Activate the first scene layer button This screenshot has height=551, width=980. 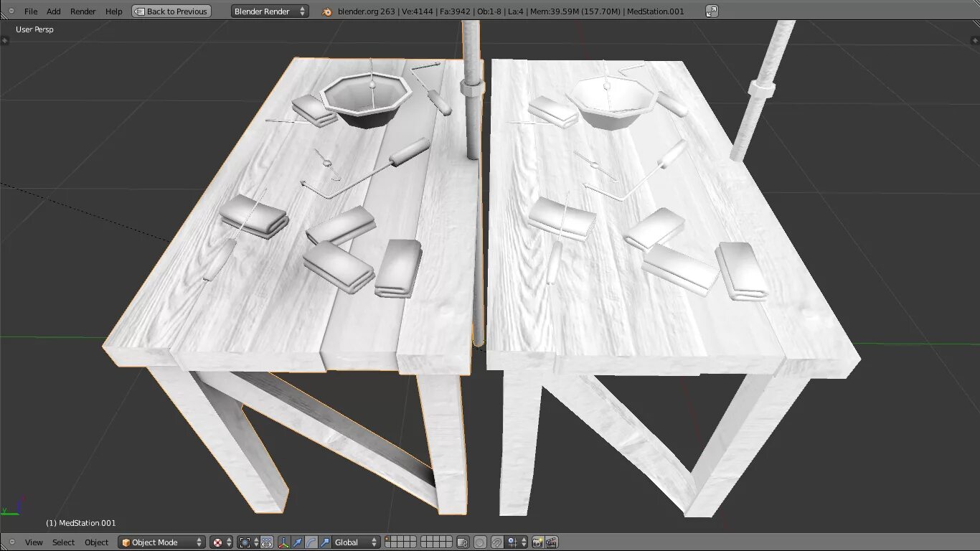[387, 540]
